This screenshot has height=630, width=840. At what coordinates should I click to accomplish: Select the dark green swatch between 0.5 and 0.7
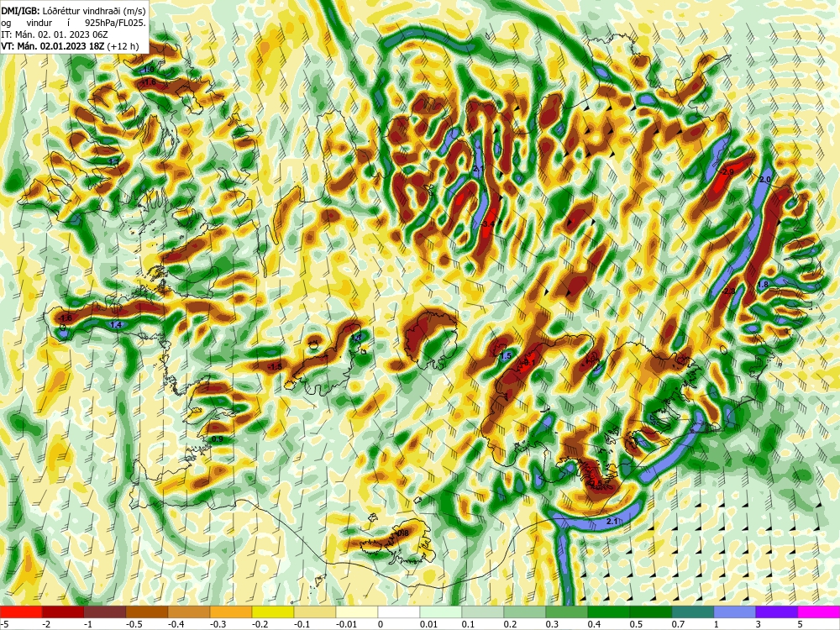point(651,612)
